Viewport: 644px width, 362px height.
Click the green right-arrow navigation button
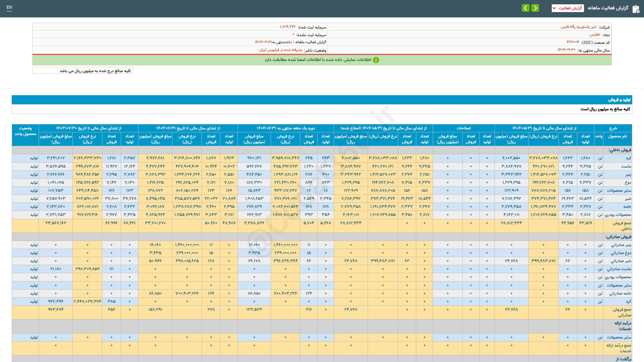click(x=535, y=8)
